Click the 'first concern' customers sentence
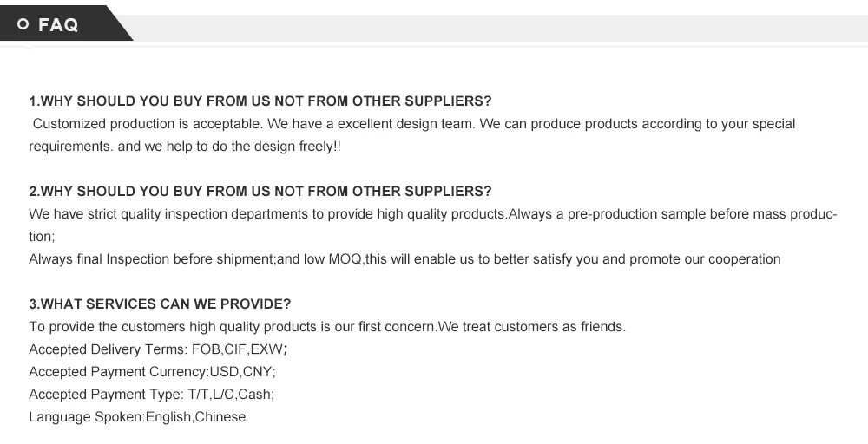The image size is (868, 444). click(x=327, y=327)
